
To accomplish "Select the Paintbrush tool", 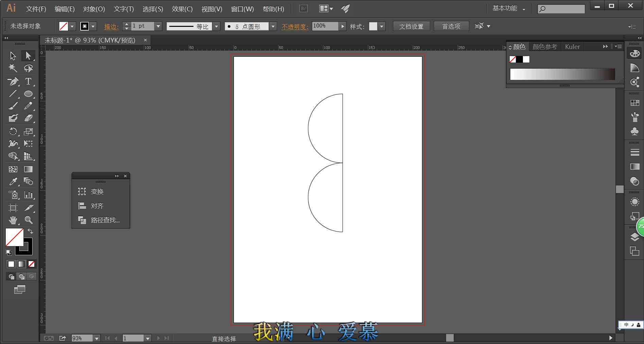I will (13, 106).
